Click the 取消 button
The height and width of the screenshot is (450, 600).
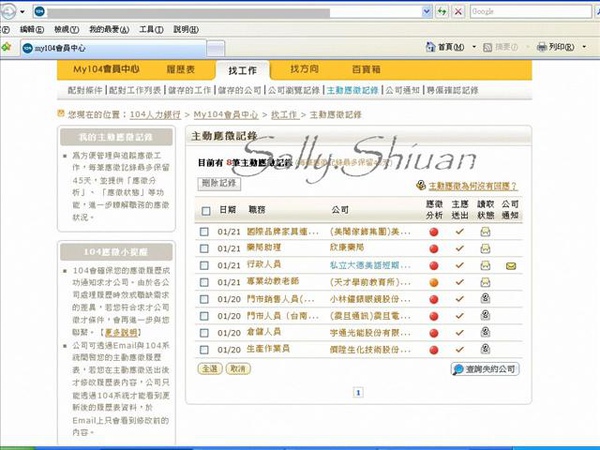coord(238,369)
